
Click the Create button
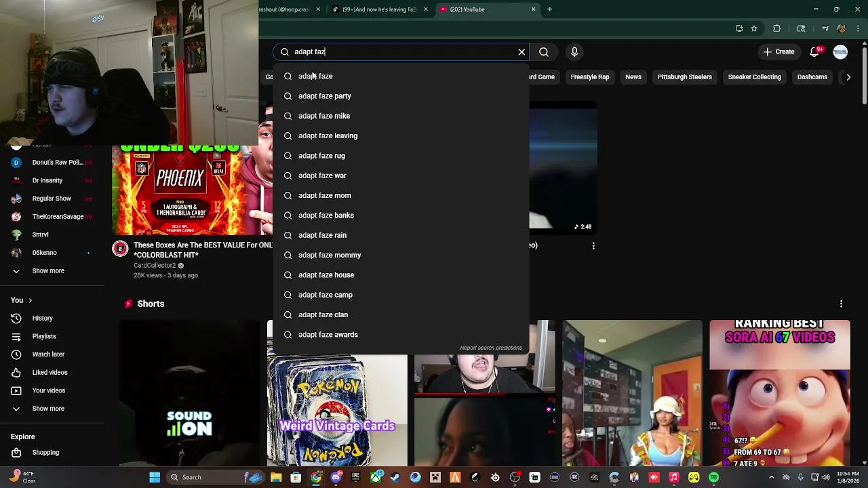[x=778, y=52]
